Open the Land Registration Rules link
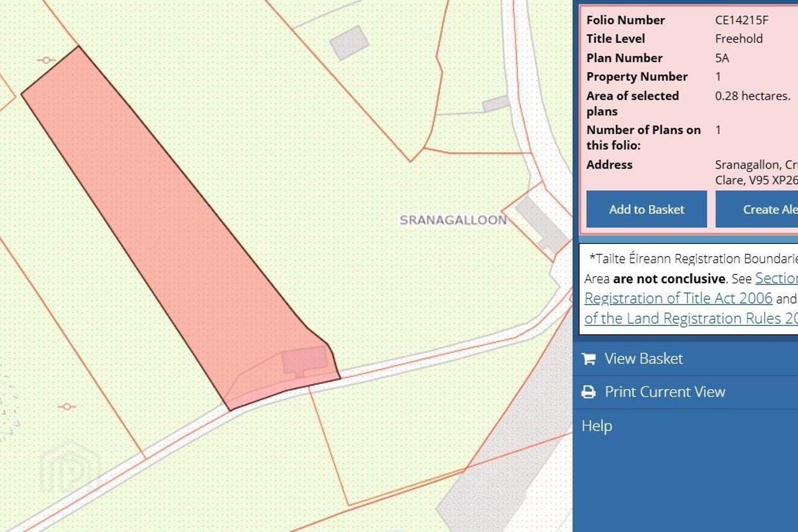 pos(691,318)
